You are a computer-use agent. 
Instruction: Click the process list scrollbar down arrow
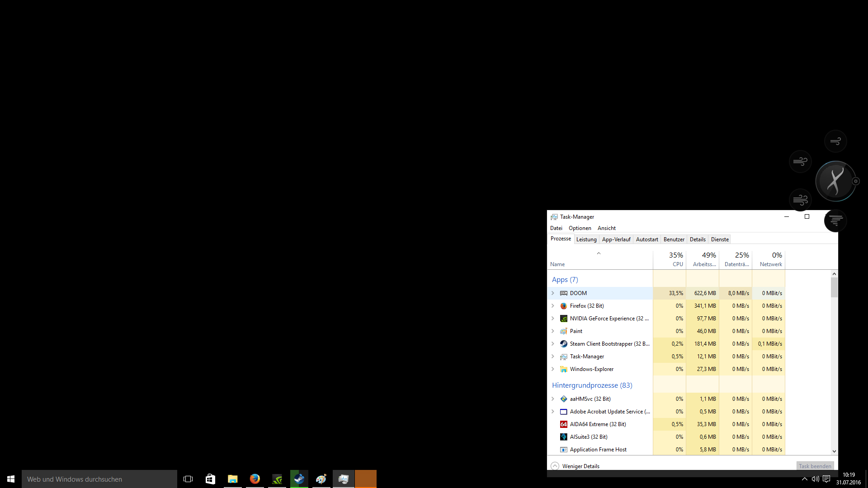click(834, 451)
